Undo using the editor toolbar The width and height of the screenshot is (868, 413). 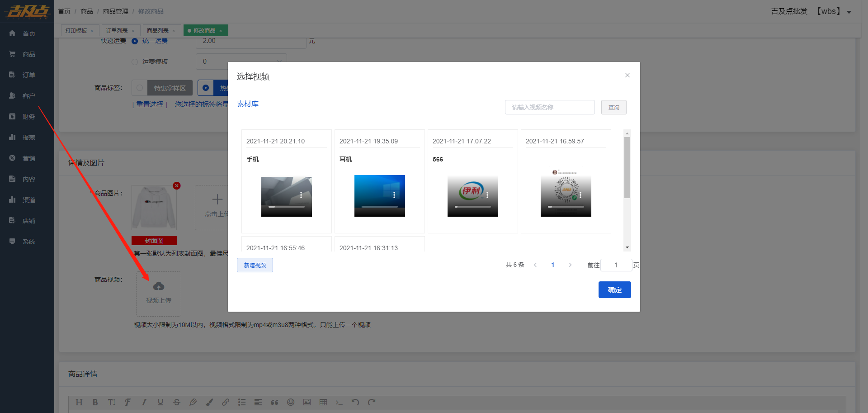click(355, 402)
